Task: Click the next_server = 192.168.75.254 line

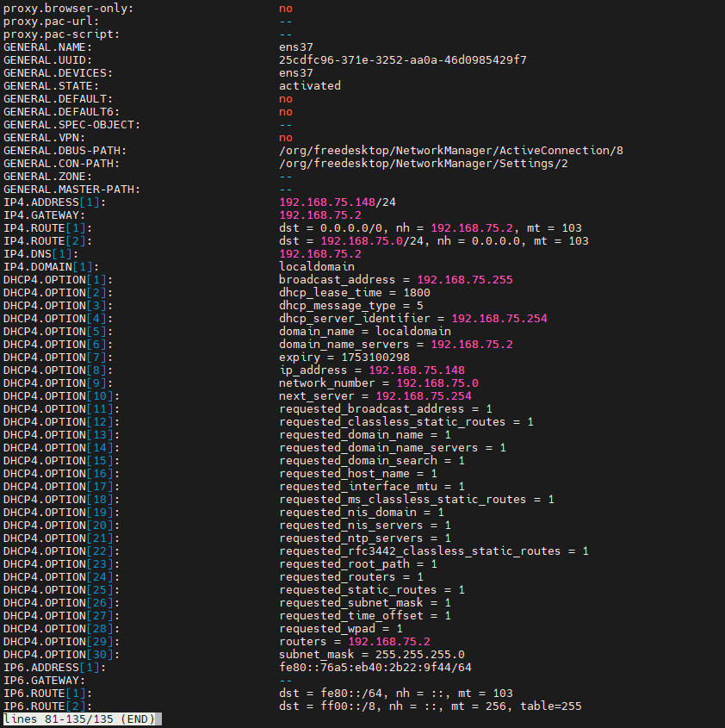Action: [x=375, y=396]
